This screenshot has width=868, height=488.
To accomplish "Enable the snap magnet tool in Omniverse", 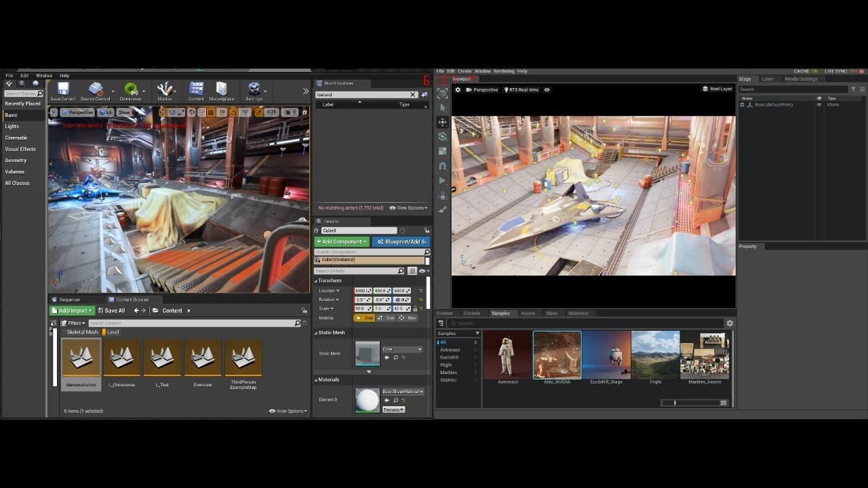I will pyautogui.click(x=442, y=165).
